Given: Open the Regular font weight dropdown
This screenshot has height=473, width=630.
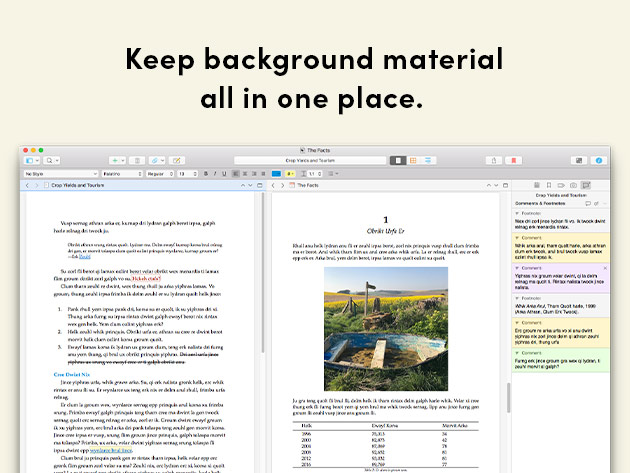Looking at the screenshot, I should click(160, 174).
